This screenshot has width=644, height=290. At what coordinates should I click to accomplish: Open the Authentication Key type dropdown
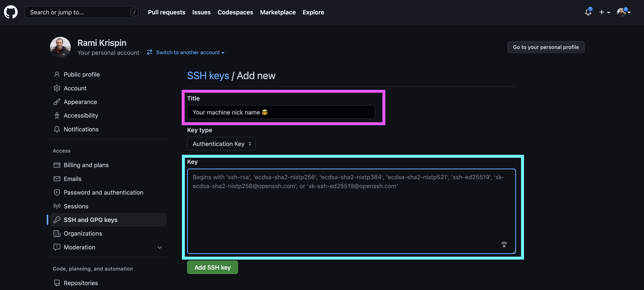point(221,144)
